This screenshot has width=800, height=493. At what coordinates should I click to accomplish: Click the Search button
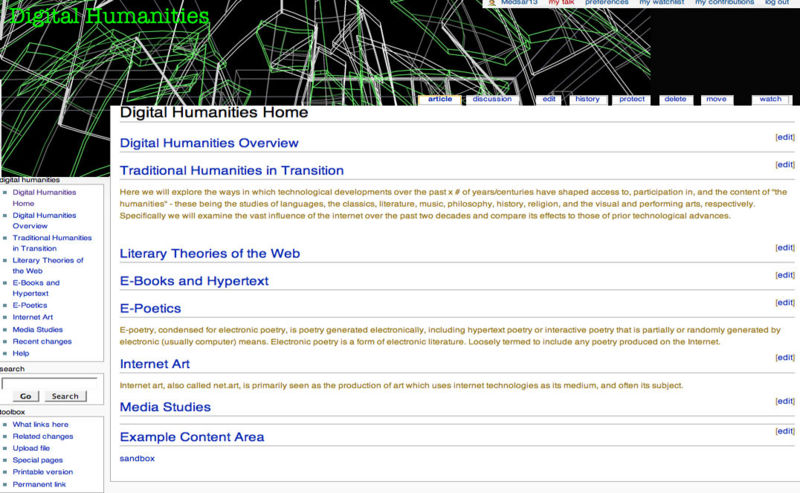pos(65,396)
